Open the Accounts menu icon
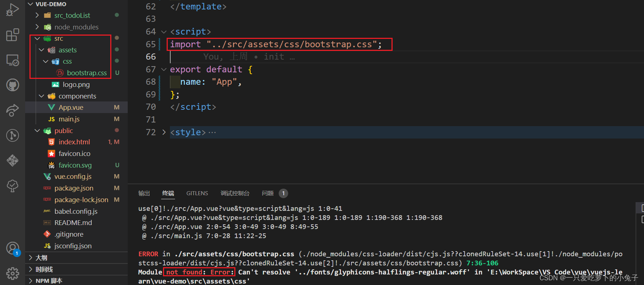Image resolution: width=644 pixels, height=285 pixels. tap(12, 248)
